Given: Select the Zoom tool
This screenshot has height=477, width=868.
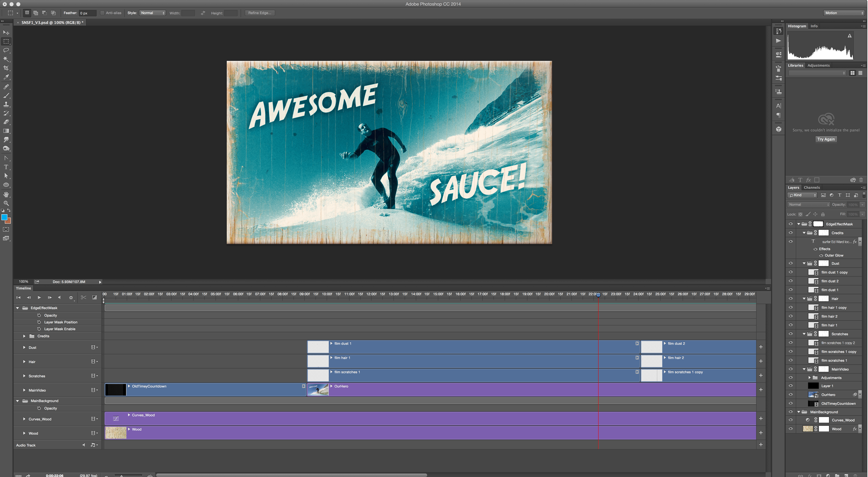Looking at the screenshot, I should tap(6, 203).
